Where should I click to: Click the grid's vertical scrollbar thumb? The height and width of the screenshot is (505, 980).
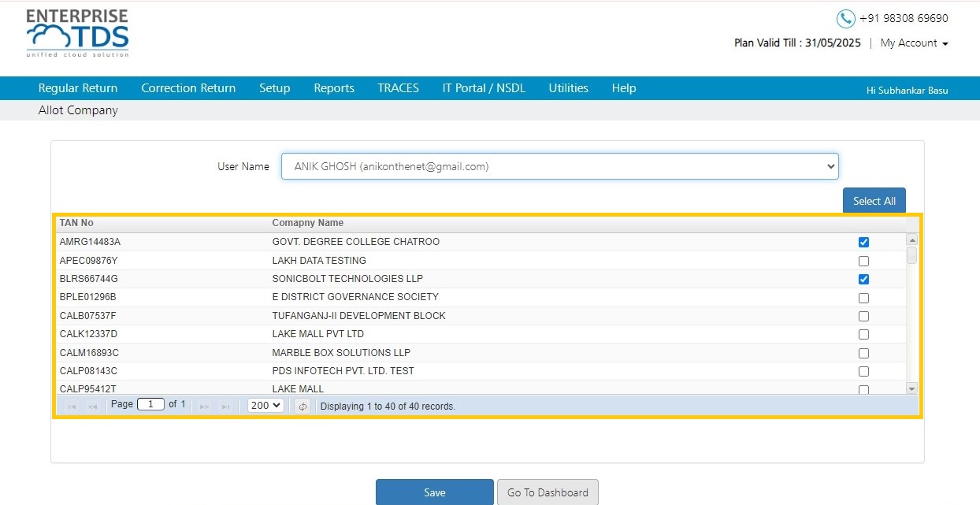pyautogui.click(x=911, y=254)
